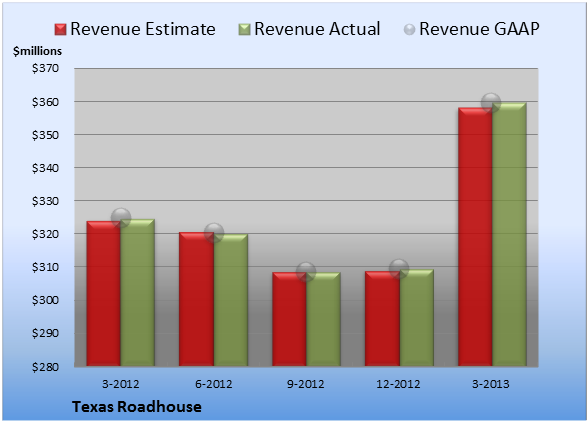This screenshot has width=588, height=422.
Task: Click the '$280' y-axis value
Action: point(45,366)
